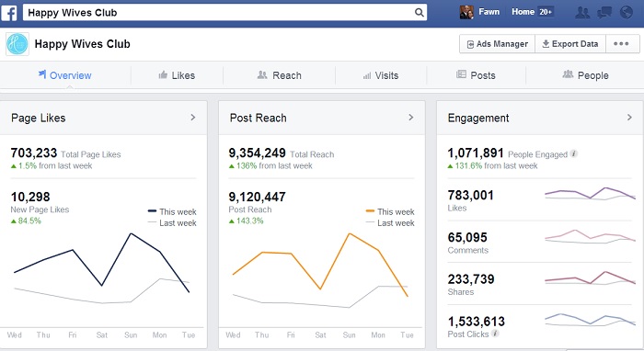Click the Page Likes panel title
The height and width of the screenshot is (351, 644).
pos(39,119)
